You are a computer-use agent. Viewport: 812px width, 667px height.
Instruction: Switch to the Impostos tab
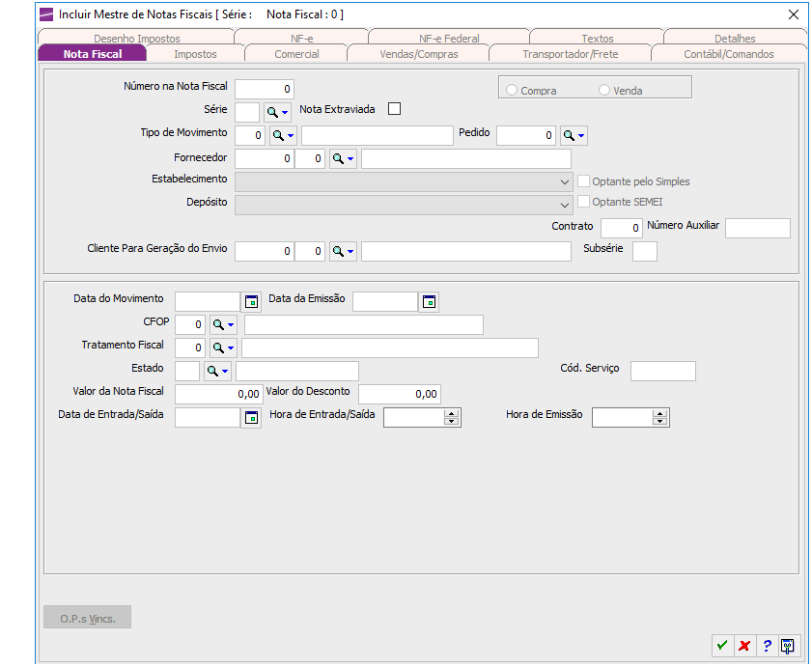pos(195,54)
